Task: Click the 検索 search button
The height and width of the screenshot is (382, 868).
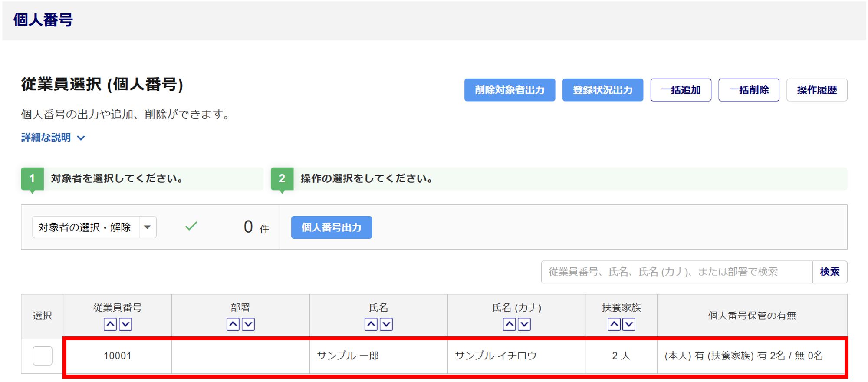Action: click(x=829, y=272)
